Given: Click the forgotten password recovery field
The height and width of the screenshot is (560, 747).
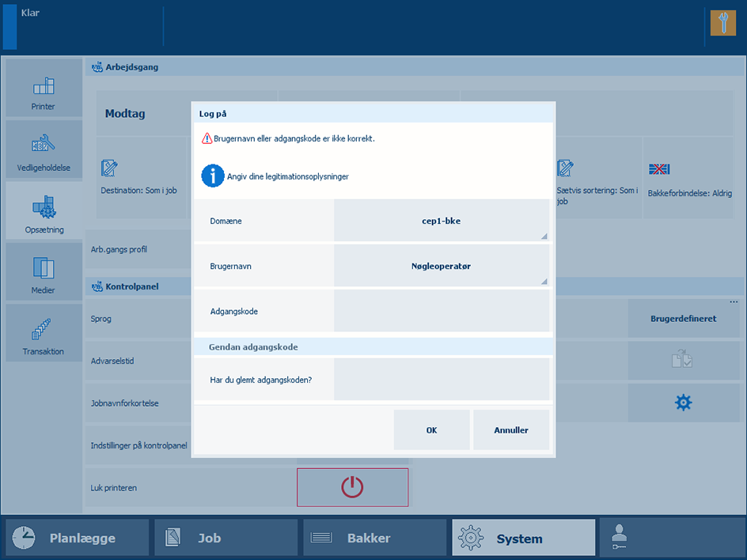Looking at the screenshot, I should coord(442,380).
